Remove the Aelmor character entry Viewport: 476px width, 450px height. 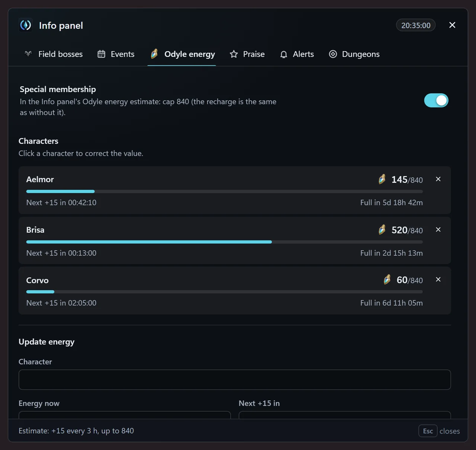[x=438, y=179]
